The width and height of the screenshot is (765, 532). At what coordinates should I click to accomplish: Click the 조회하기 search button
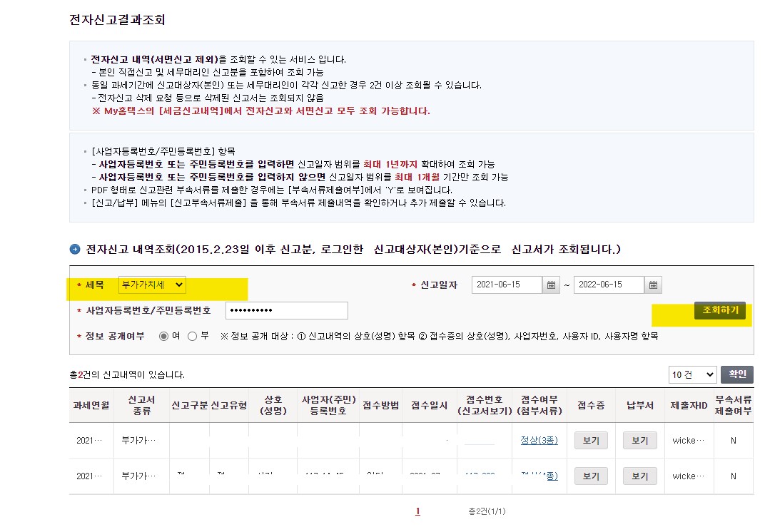(721, 311)
